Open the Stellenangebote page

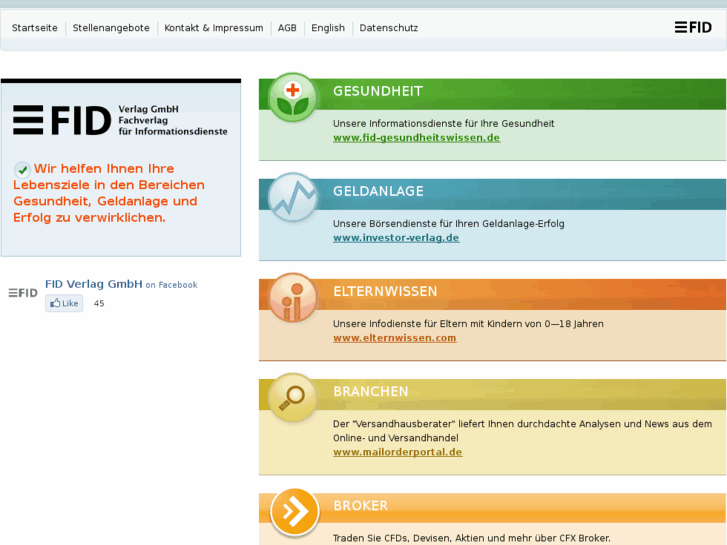click(x=111, y=28)
